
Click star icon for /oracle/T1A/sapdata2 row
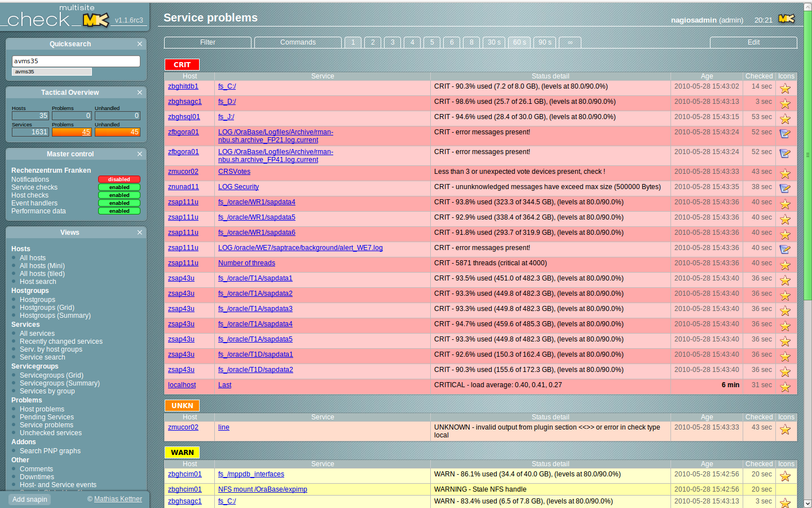(785, 295)
